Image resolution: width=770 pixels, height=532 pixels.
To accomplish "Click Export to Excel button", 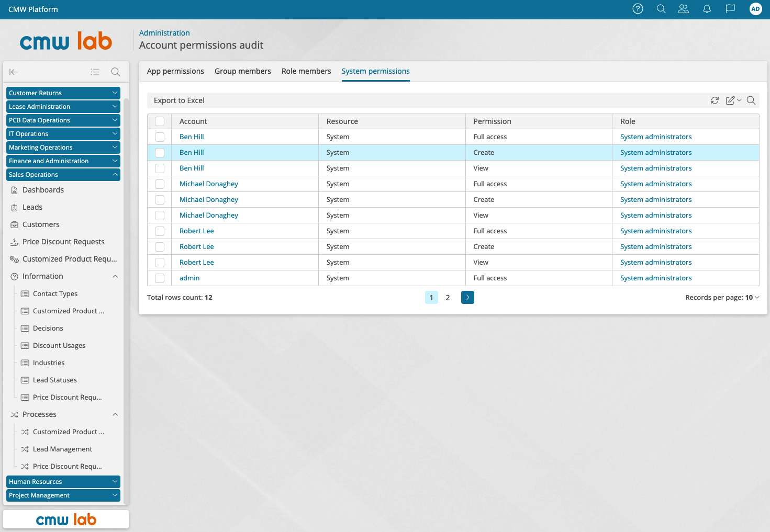I will (x=179, y=100).
